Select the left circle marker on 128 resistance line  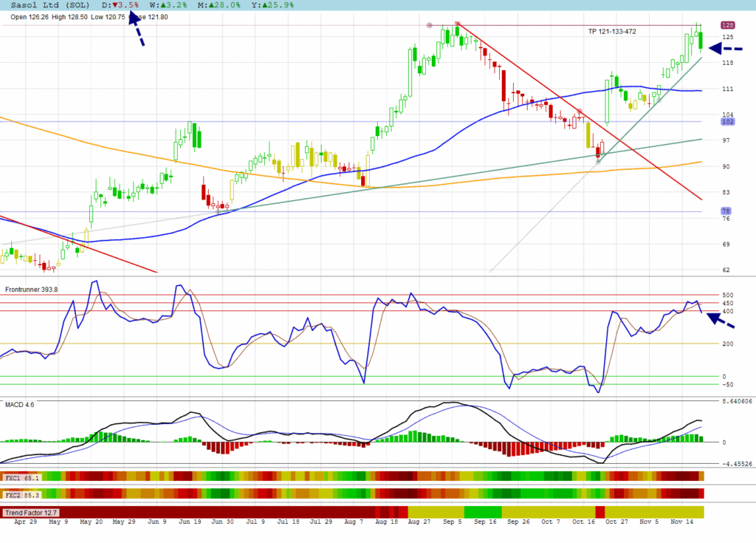430,25
